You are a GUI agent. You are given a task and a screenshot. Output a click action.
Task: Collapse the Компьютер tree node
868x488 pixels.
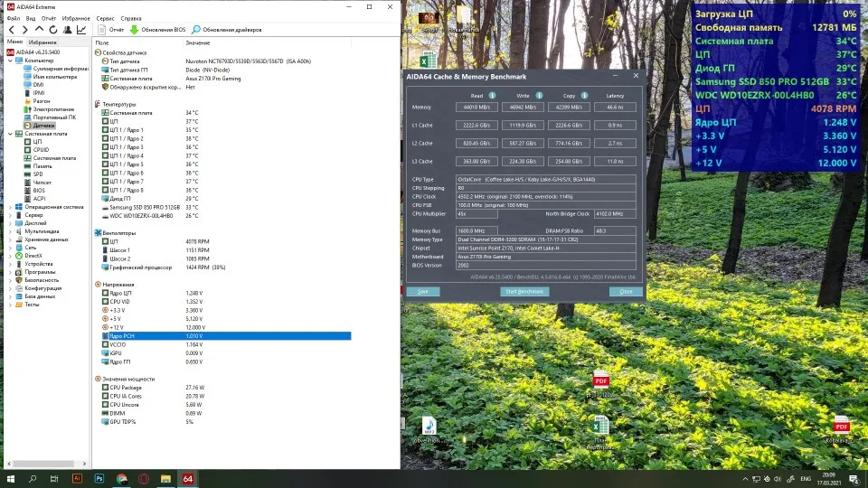pyautogui.click(x=10, y=61)
